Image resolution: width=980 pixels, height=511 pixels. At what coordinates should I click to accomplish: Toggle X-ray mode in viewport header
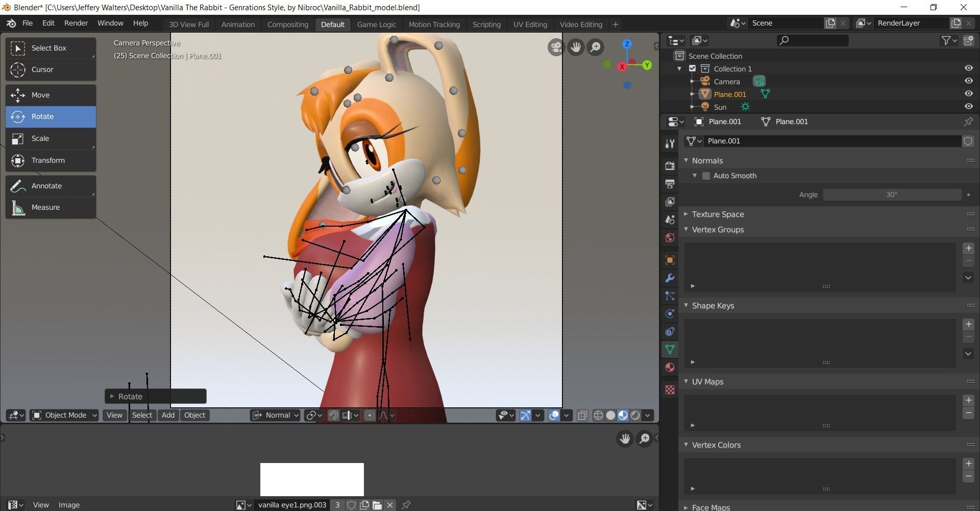pos(582,416)
